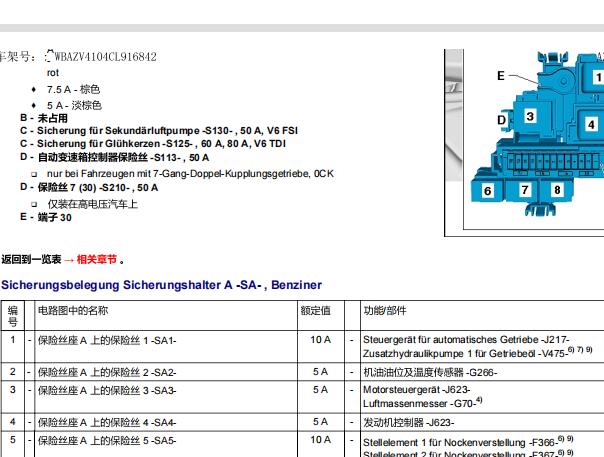Image resolution: width=604 pixels, height=457 pixels.
Task: Click the Zusatzhydraulikpumpe 1 -V475- text
Action: (x=478, y=353)
